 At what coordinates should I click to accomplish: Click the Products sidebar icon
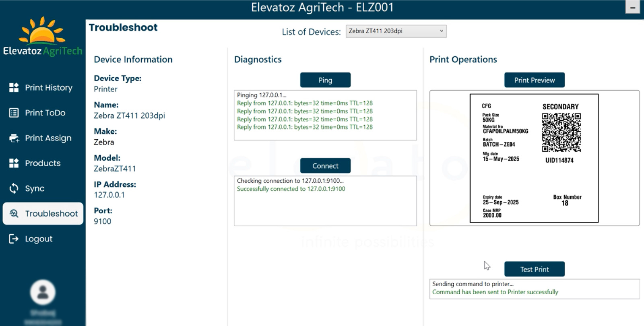[x=14, y=163]
